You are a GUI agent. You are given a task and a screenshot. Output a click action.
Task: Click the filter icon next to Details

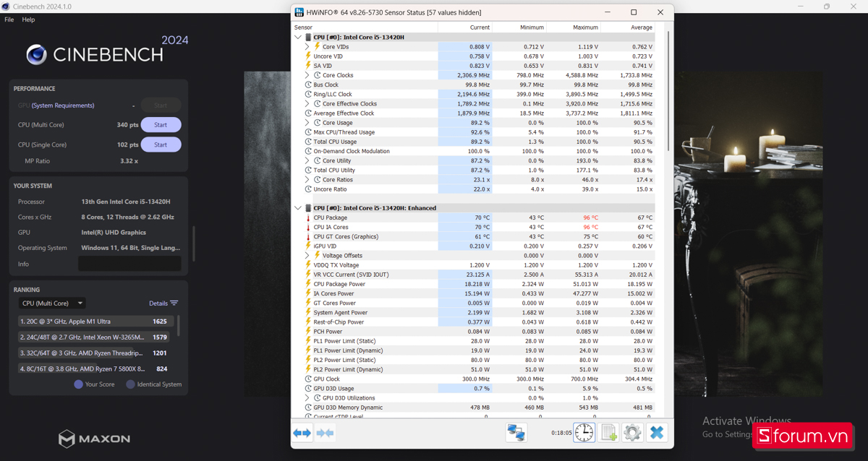pos(174,303)
